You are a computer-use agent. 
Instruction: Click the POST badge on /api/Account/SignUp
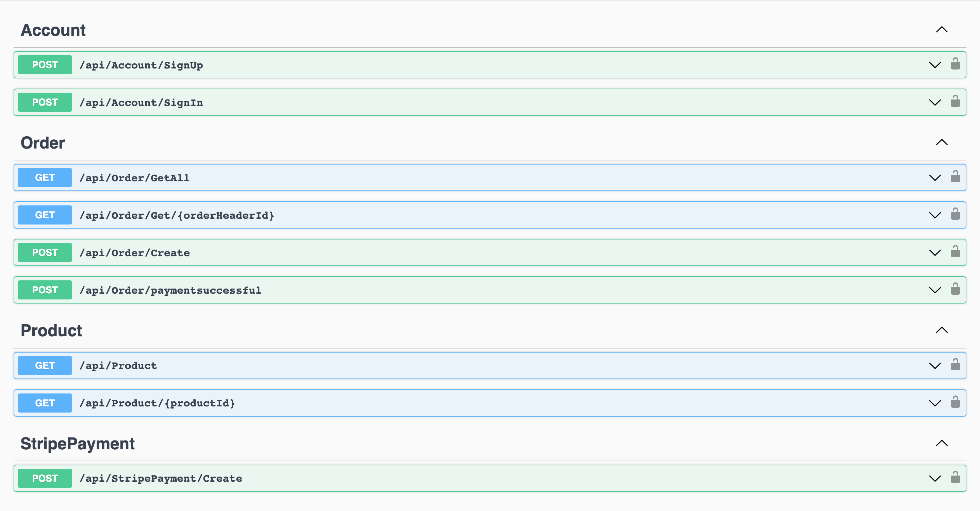tap(45, 65)
